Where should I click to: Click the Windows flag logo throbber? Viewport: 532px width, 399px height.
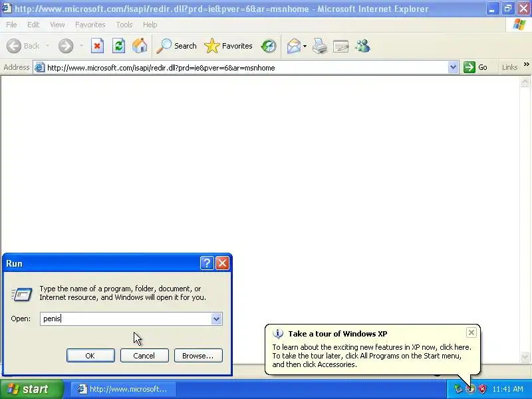click(519, 25)
